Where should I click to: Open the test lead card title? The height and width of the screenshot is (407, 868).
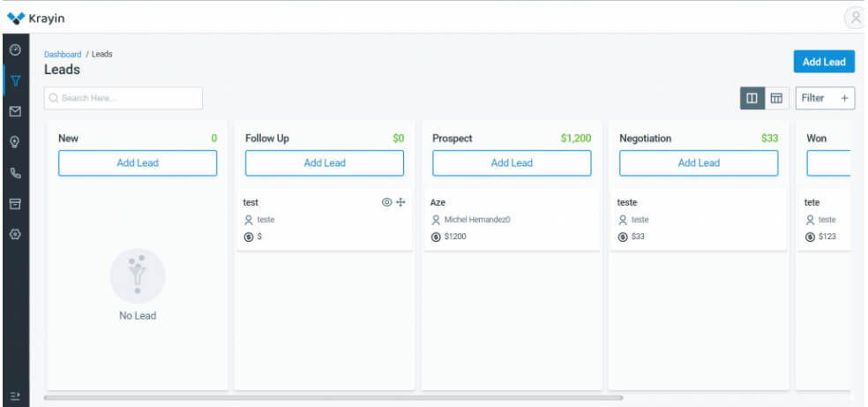(x=251, y=203)
